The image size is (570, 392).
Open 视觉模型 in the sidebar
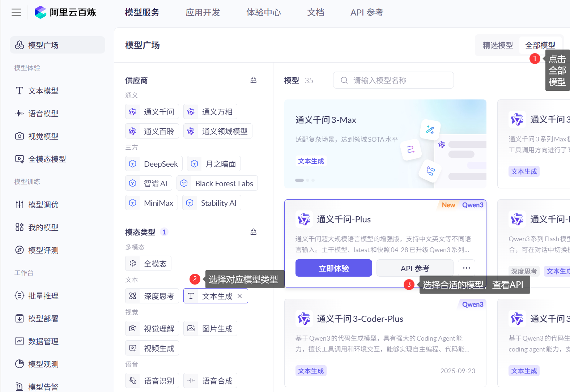point(43,136)
